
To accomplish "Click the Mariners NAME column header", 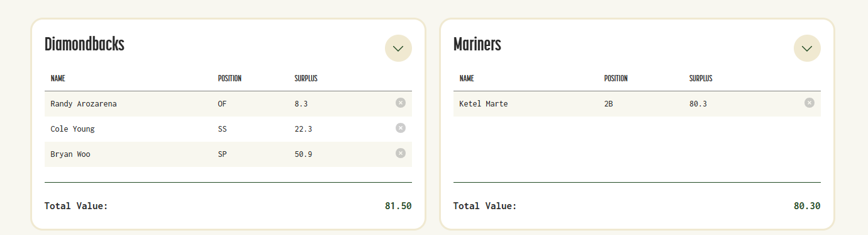I will click(x=467, y=79).
